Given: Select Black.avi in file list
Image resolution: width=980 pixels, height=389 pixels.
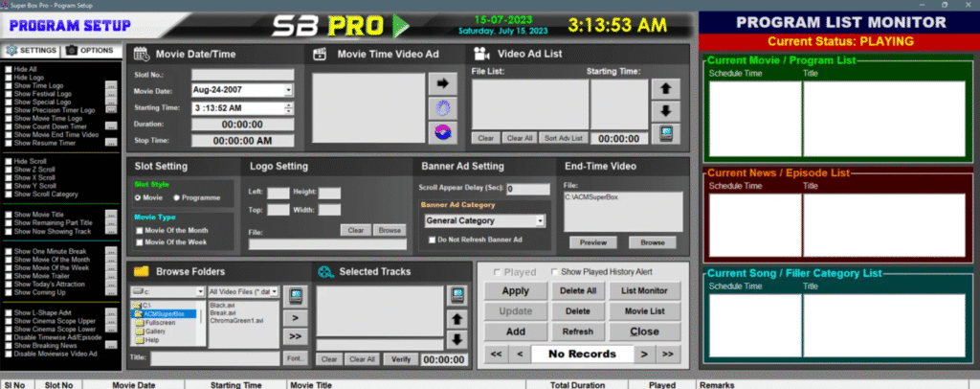Looking at the screenshot, I should pos(222,306).
